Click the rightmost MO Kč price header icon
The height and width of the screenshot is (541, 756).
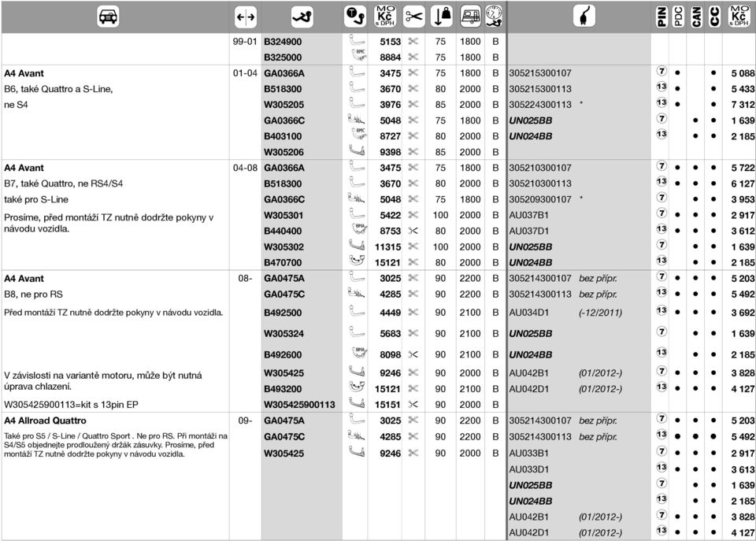739,16
